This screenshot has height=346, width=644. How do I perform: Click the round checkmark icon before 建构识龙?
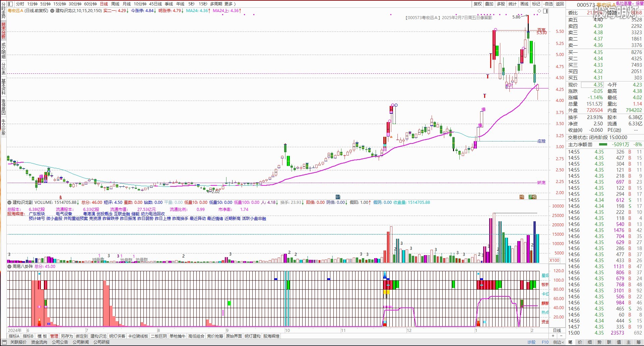coord(52,11)
